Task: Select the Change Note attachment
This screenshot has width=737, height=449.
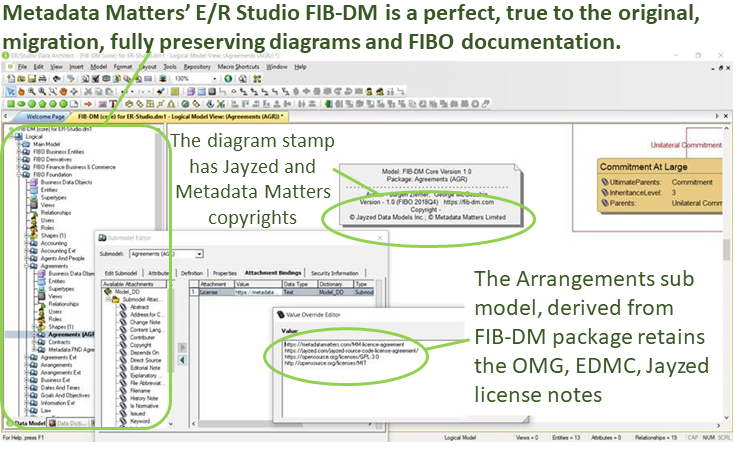Action: [x=145, y=322]
